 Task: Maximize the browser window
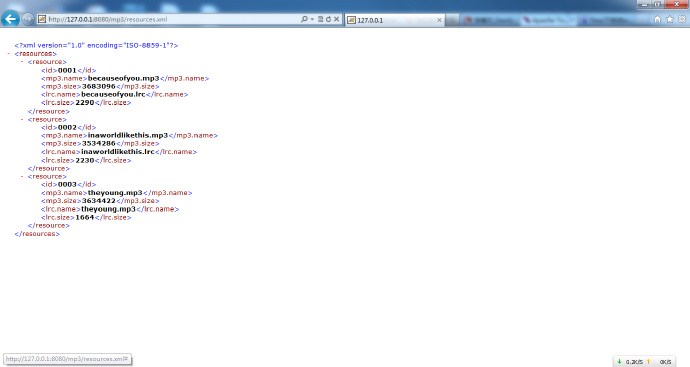(x=658, y=4)
